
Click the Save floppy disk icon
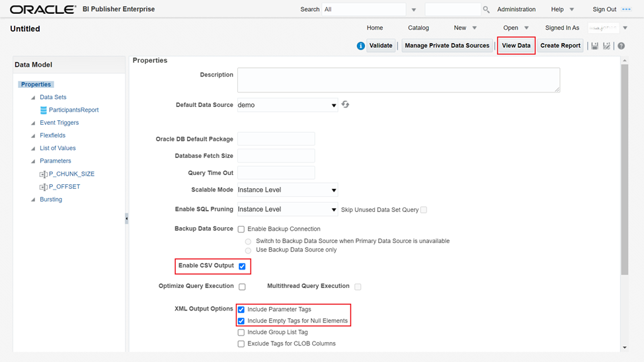click(x=595, y=46)
